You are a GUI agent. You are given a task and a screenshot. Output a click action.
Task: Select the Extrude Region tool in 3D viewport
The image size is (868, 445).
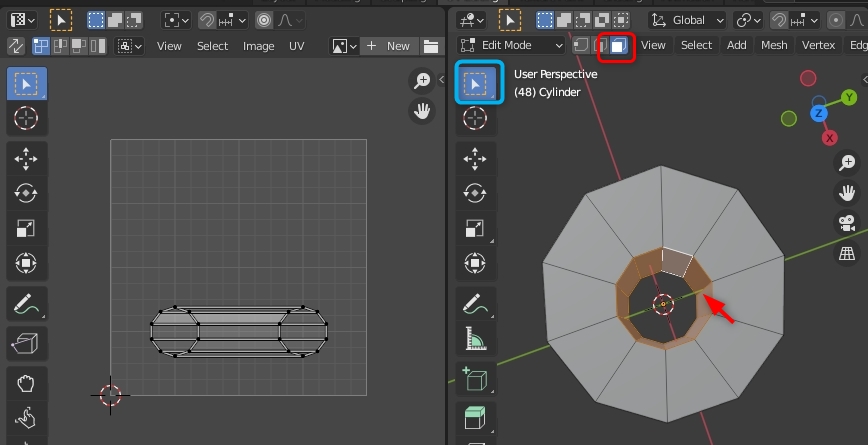coord(475,418)
